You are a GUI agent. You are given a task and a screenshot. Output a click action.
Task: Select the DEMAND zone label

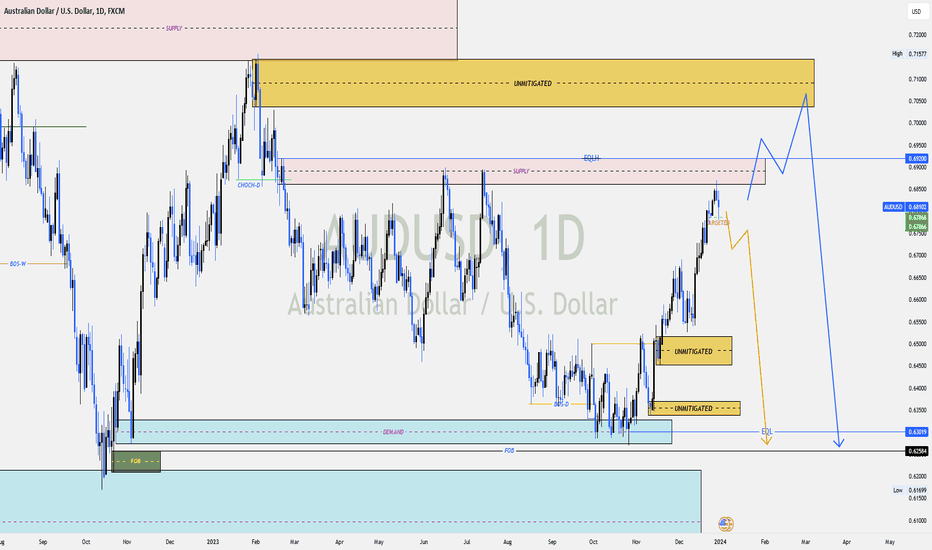point(393,432)
